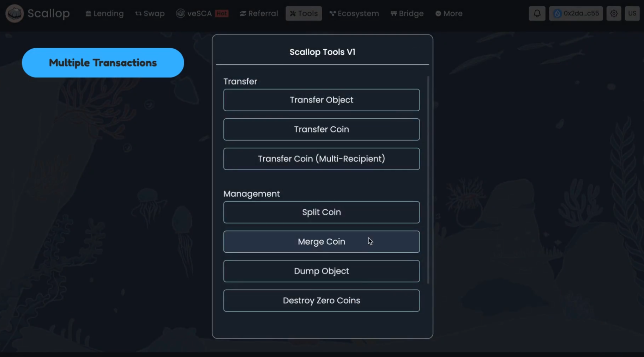
Task: Click the veSCA spiral icon
Action: (180, 14)
